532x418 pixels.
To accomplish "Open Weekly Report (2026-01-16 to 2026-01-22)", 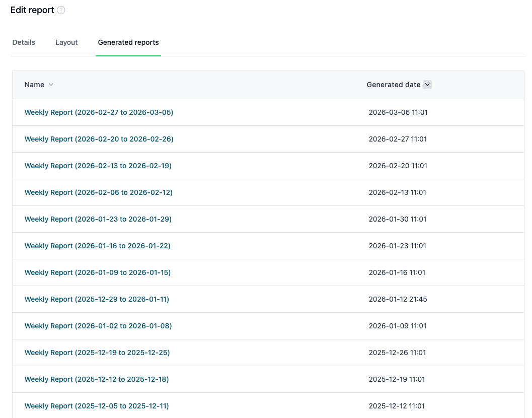I will (x=98, y=246).
